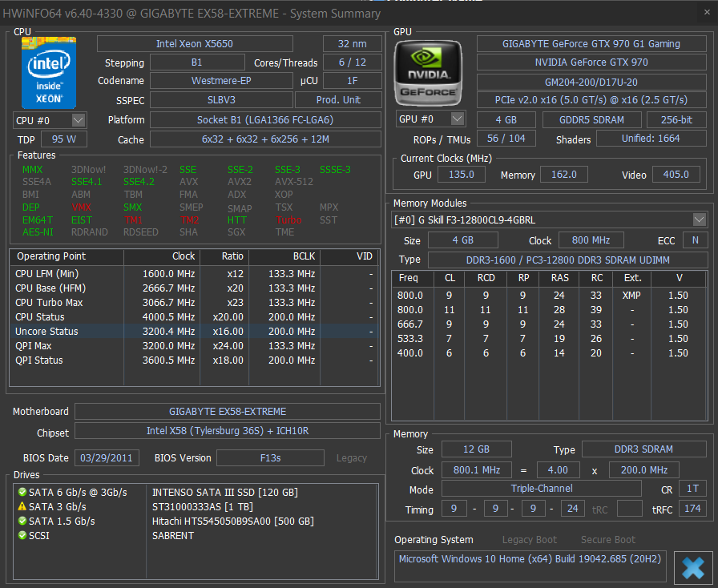Click the 6 / 12 Cores/Threads value
Viewport: 718px width, 588px height.
click(352, 62)
